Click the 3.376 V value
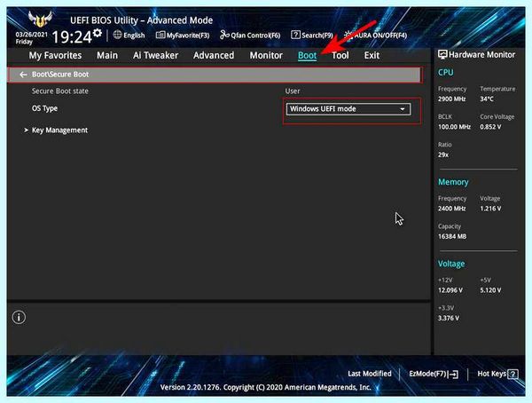The width and height of the screenshot is (532, 403). [449, 319]
